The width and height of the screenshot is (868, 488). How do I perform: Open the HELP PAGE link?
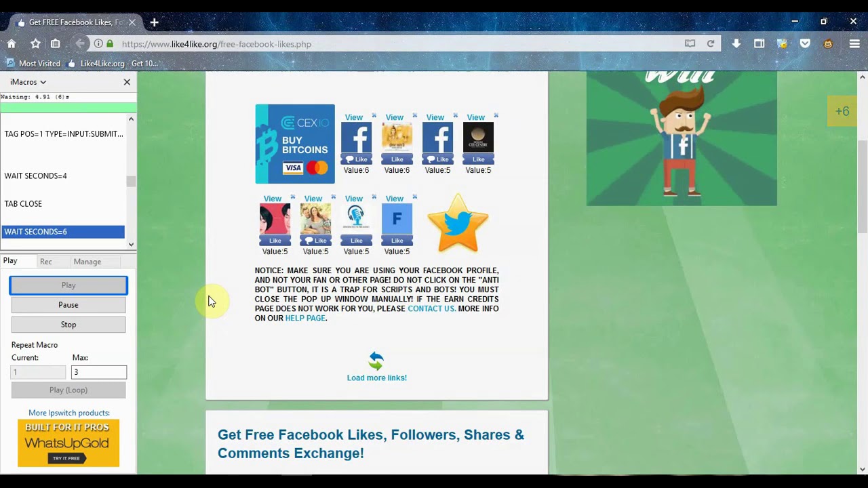tap(305, 318)
